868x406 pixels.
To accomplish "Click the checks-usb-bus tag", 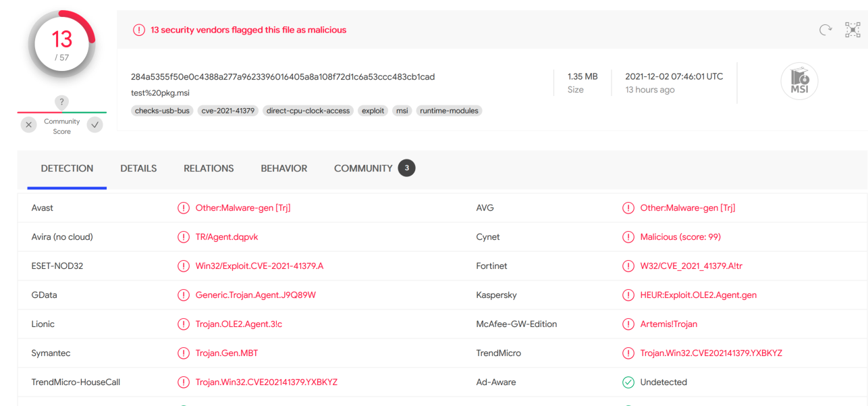I will (x=162, y=111).
